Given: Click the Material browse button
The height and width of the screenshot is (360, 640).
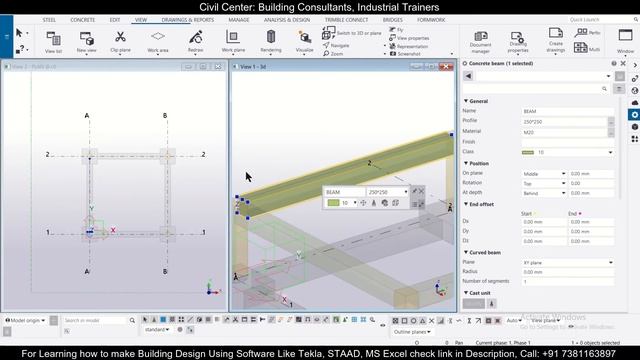Looking at the screenshot, I should [x=611, y=132].
